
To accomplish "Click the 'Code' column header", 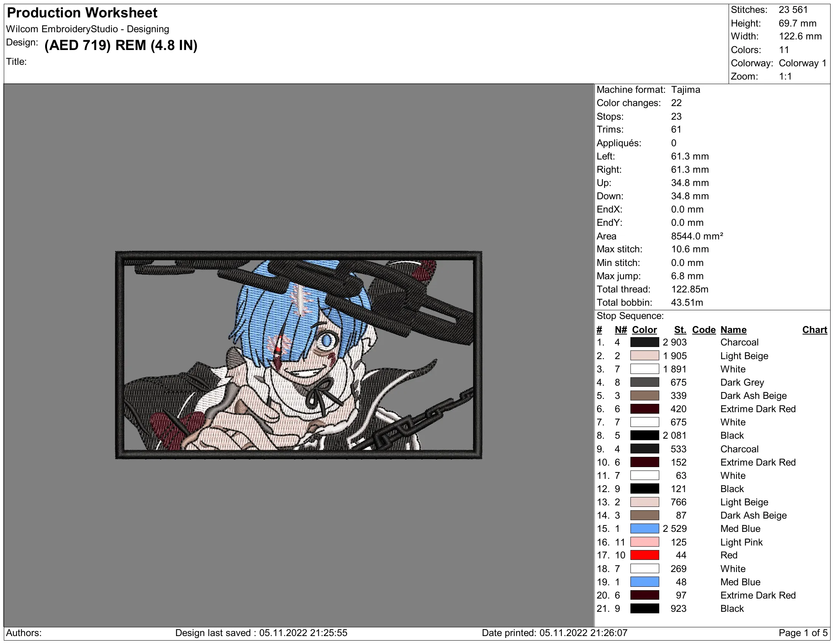I will point(704,330).
